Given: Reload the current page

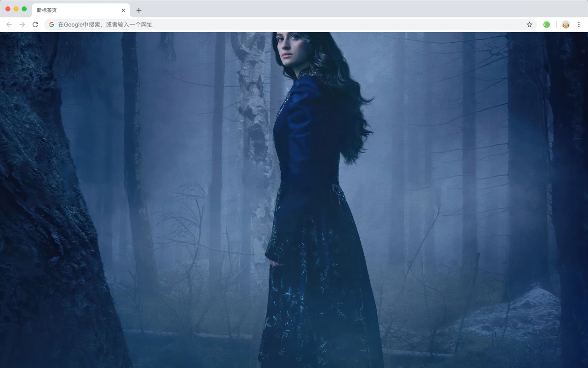Looking at the screenshot, I should (35, 24).
